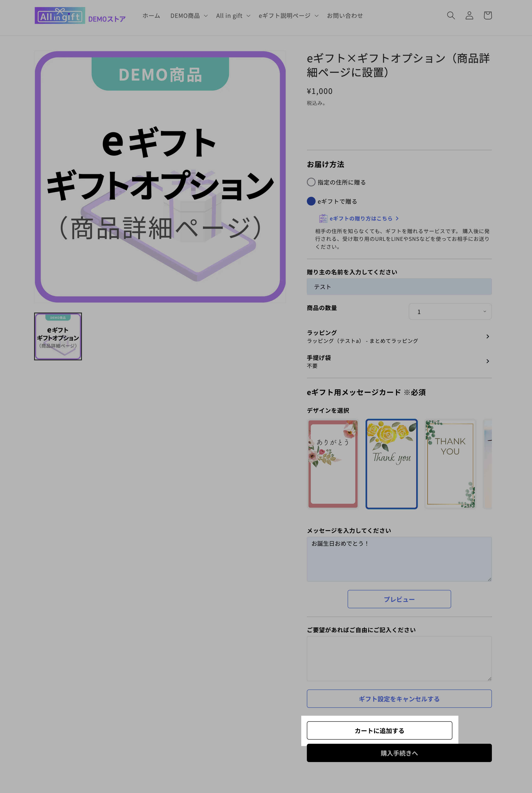Choose the yellow rose Thank you card
The height and width of the screenshot is (793, 532).
pyautogui.click(x=391, y=464)
